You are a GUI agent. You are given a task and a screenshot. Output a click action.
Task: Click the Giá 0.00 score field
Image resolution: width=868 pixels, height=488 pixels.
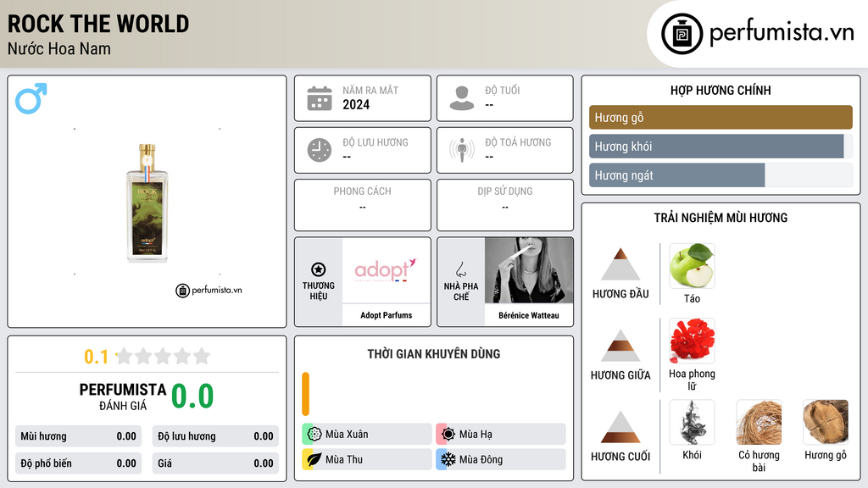click(215, 463)
